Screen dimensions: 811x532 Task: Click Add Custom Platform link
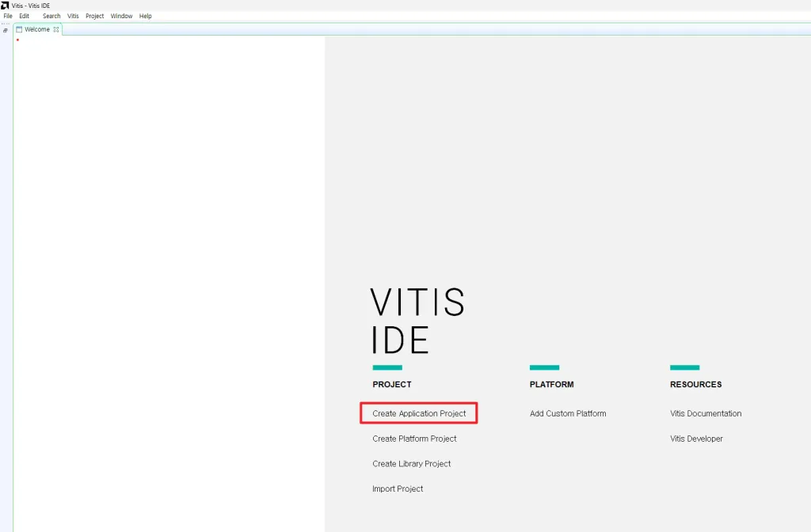[x=568, y=413]
